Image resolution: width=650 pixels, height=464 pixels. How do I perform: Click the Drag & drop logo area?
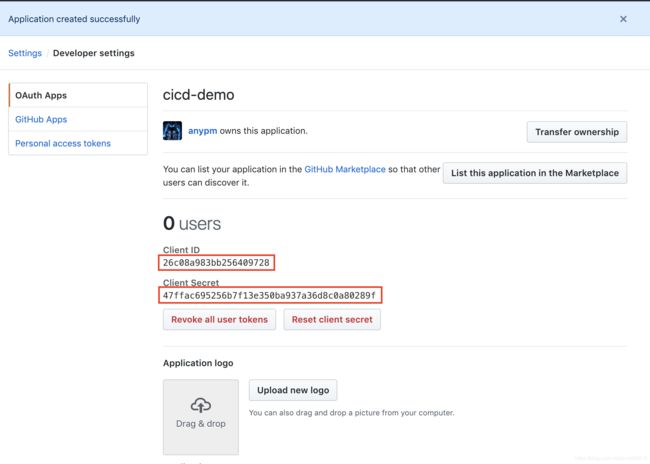[201, 417]
